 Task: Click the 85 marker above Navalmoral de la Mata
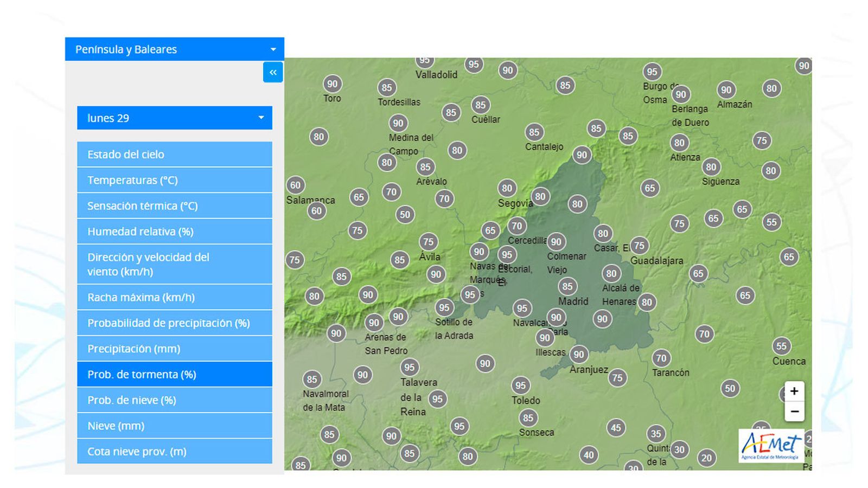tap(312, 380)
